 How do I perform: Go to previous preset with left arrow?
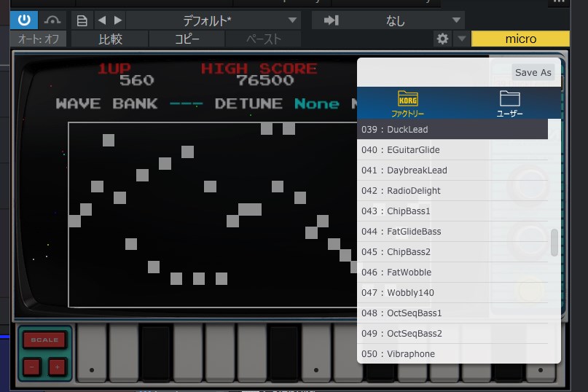[x=102, y=20]
